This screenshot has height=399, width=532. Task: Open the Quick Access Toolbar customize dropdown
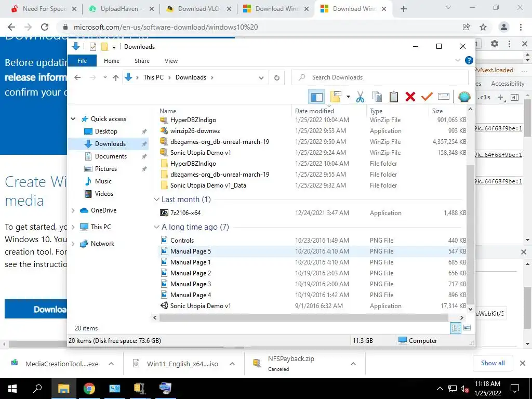(x=114, y=47)
